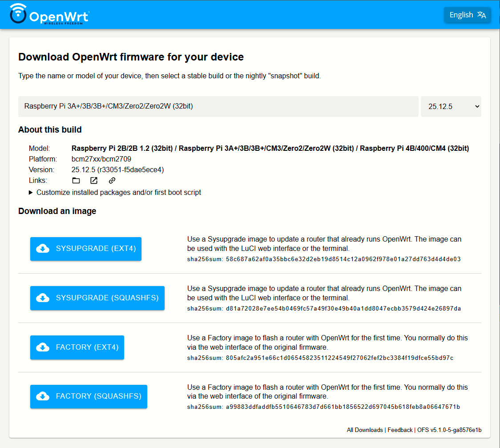Open the folder link icon
The height and width of the screenshot is (448, 500).
click(76, 181)
